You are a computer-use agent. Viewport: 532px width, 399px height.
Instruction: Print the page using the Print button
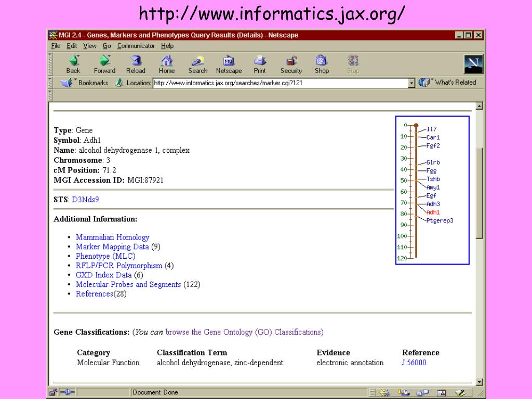[x=260, y=64]
